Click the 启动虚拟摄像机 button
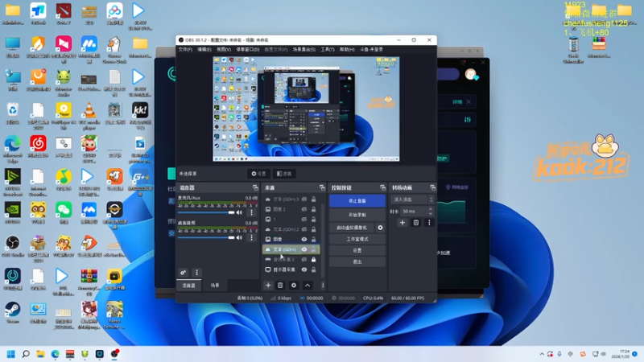644x362 pixels. tap(352, 228)
